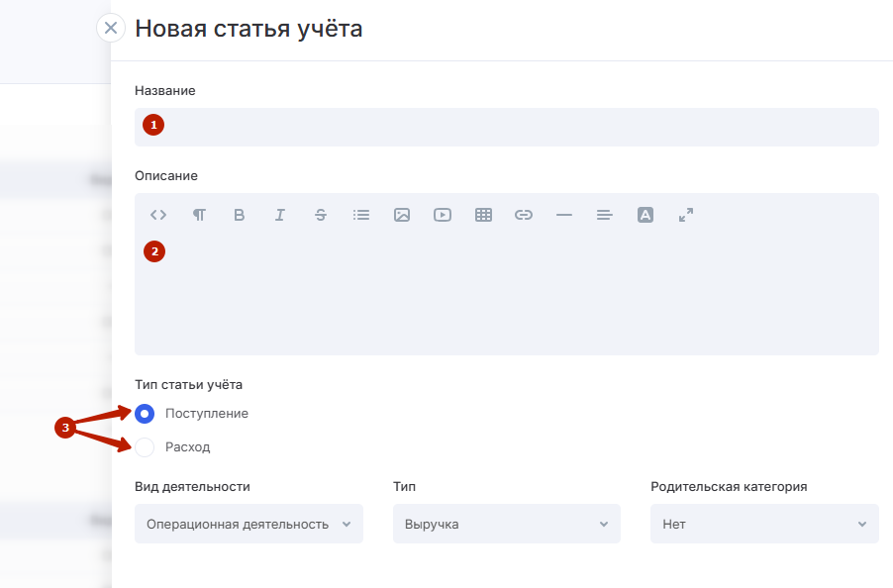Open the Вид деятельности dropdown
The height and width of the screenshot is (588, 893).
pos(248,524)
